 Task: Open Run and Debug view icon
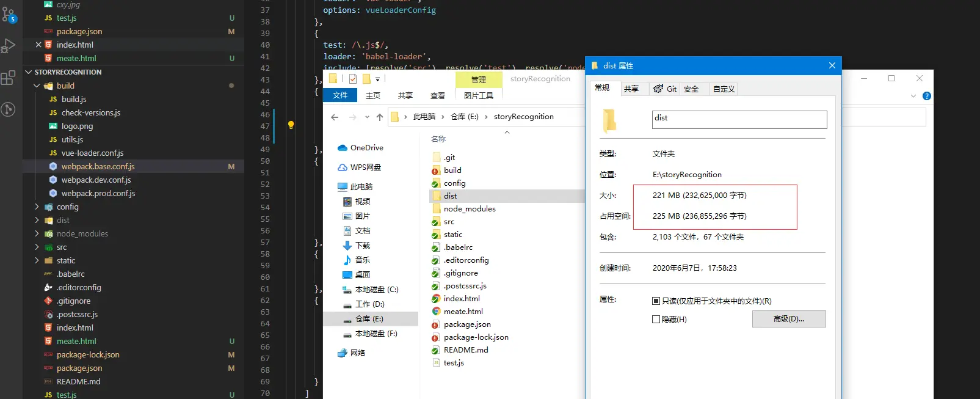point(9,46)
